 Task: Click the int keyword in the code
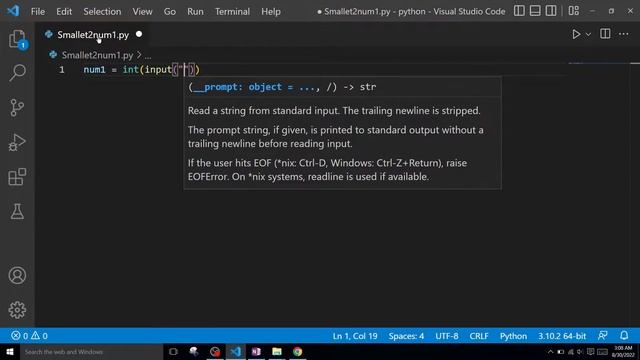[x=131, y=70]
